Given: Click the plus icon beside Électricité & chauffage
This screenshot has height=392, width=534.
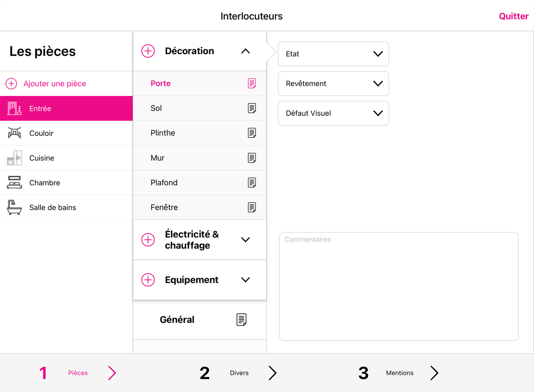Looking at the screenshot, I should pyautogui.click(x=148, y=240).
